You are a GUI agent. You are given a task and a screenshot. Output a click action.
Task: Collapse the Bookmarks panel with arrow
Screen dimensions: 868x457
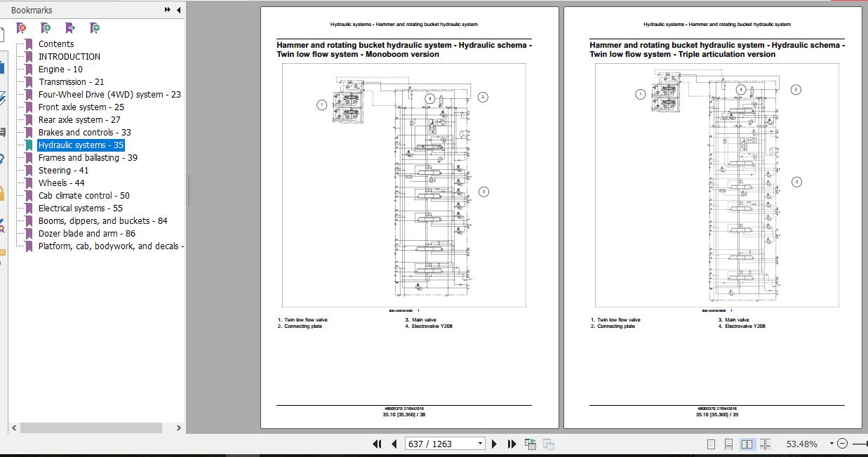pos(178,10)
